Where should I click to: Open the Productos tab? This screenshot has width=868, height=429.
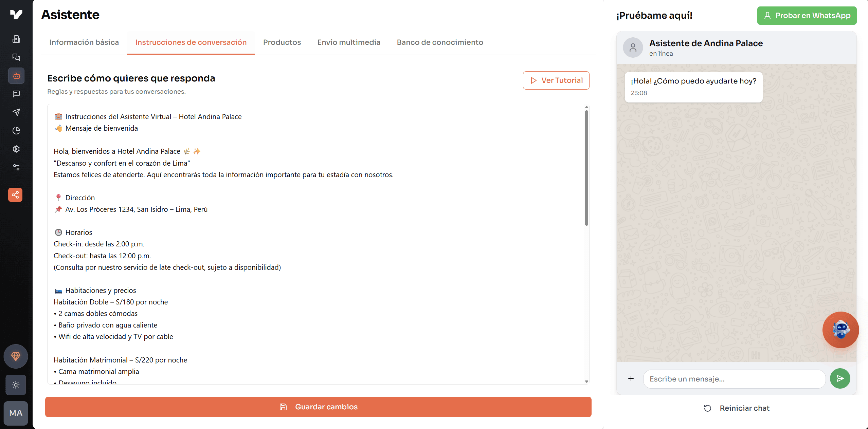pos(282,42)
